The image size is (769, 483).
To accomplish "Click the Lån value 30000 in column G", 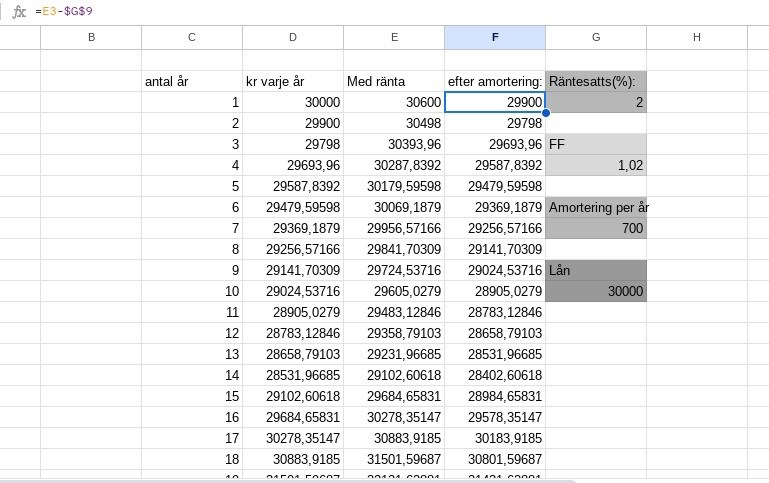I will (596, 291).
